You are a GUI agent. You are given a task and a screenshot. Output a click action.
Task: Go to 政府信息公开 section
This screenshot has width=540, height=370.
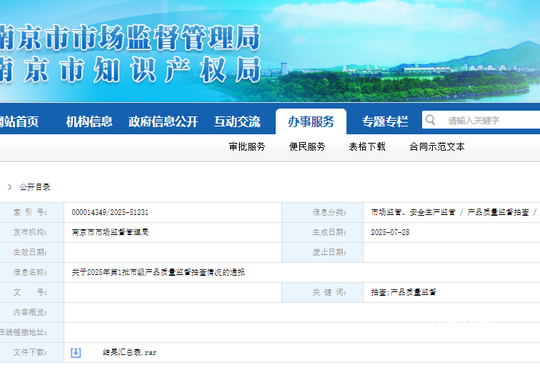pos(163,122)
